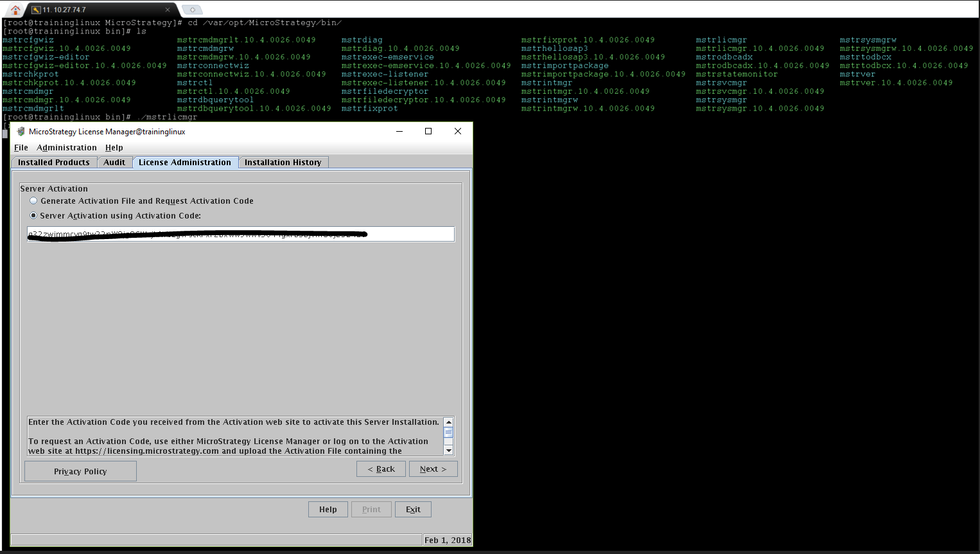Image resolution: width=980 pixels, height=554 pixels.
Task: Open the Help menu in menu bar
Action: 114,148
